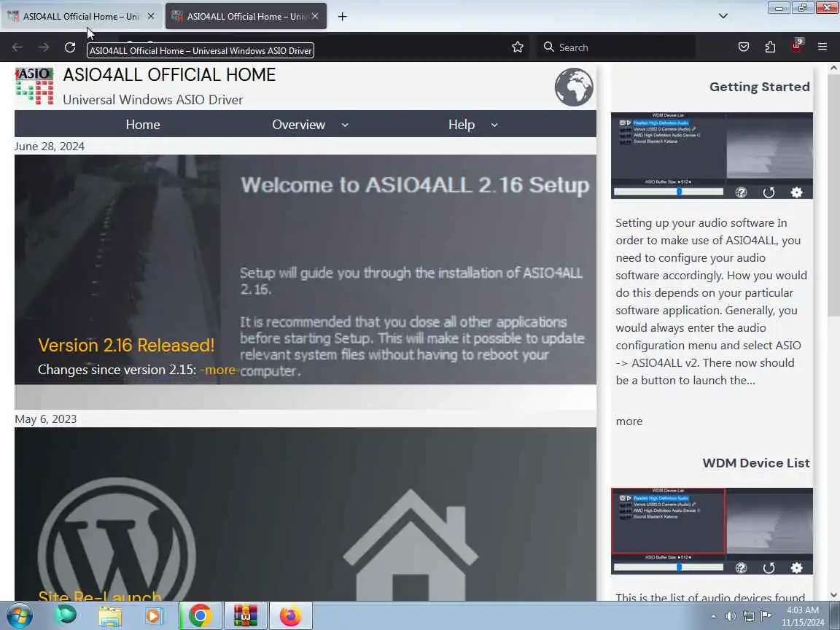Click the more link under Getting Started

[629, 421]
